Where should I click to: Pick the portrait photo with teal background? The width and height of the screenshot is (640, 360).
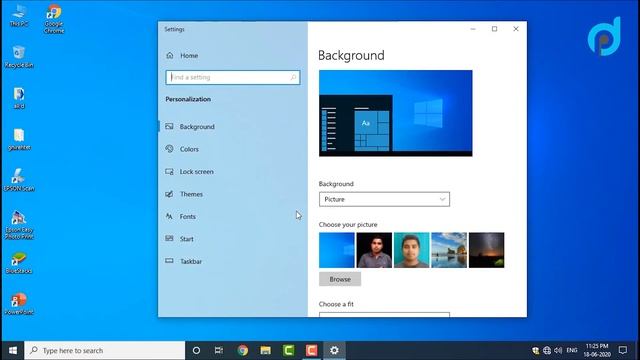coord(411,250)
